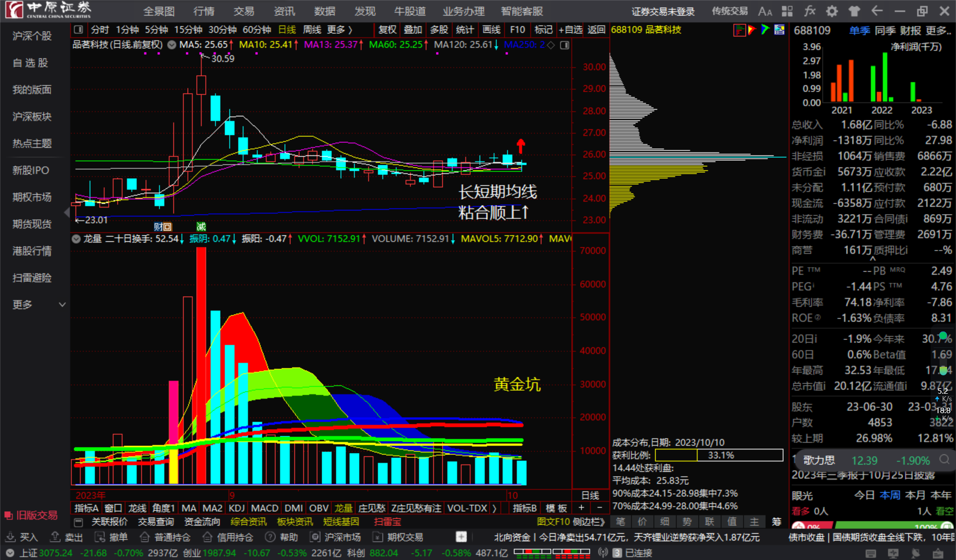Click the blue chart picture icon
Image resolution: width=956 pixels, height=560 pixels.
[779, 30]
